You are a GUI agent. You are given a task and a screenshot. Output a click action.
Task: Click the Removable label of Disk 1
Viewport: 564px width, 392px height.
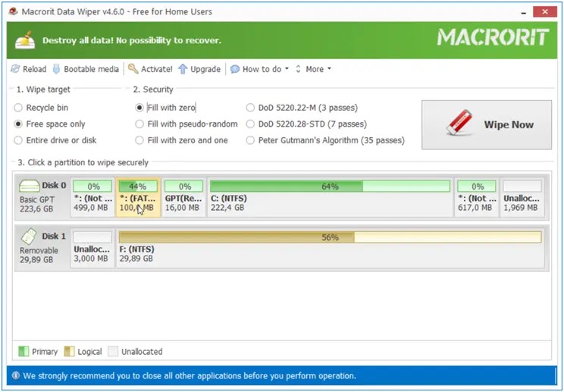pyautogui.click(x=39, y=250)
